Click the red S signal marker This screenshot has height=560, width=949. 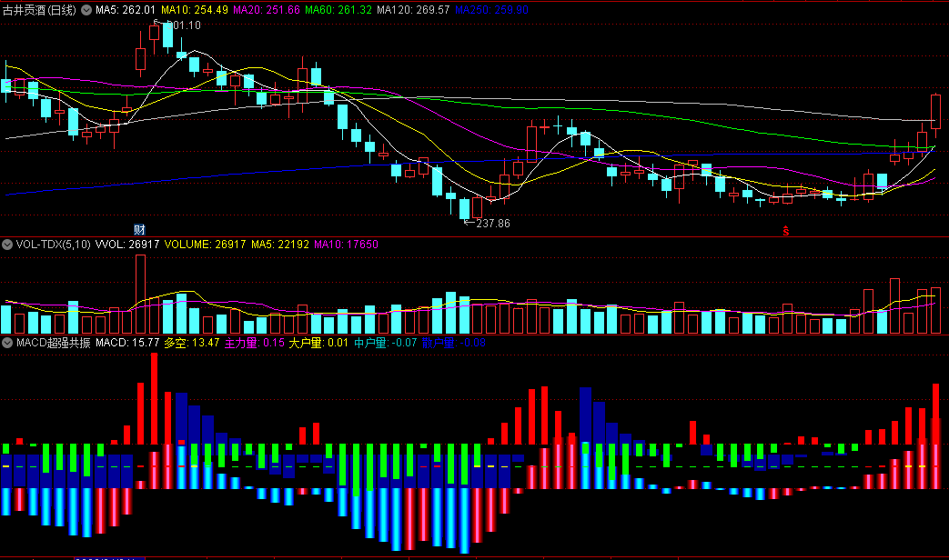785,231
